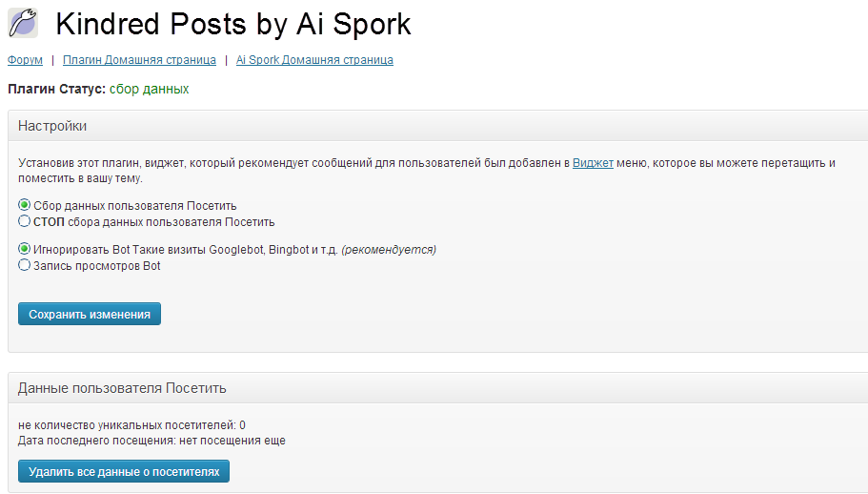
Task: Click the Ai Spork plugin logo icon
Action: click(x=23, y=23)
